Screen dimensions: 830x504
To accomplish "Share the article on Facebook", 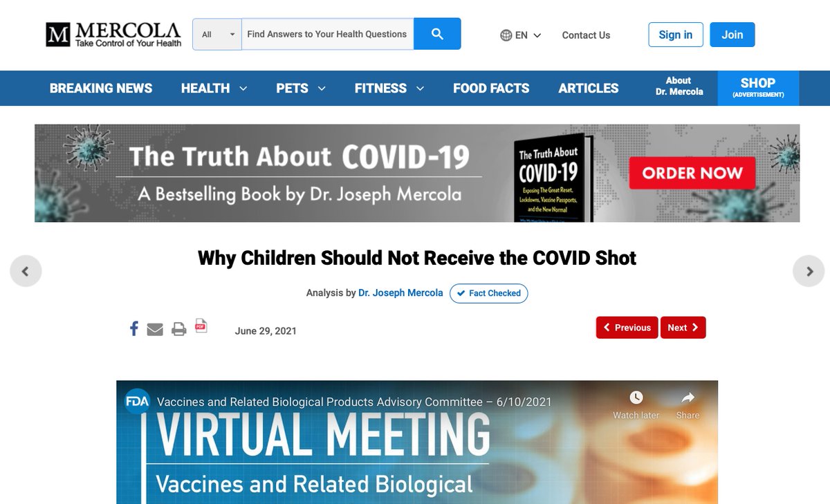I will (x=134, y=328).
